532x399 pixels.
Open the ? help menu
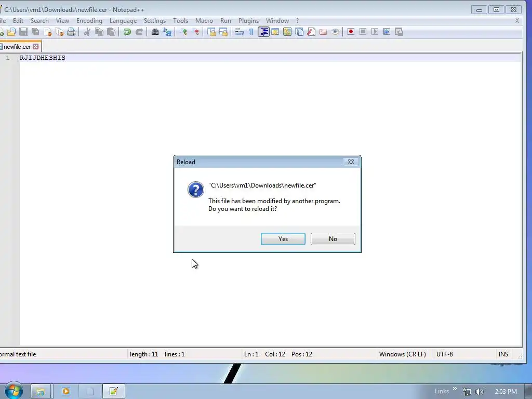(x=298, y=21)
